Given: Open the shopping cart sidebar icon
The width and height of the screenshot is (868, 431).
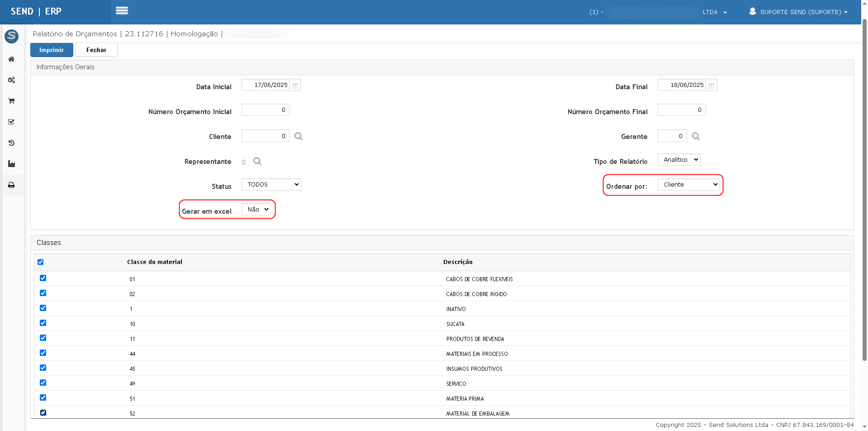Looking at the screenshot, I should 11,101.
